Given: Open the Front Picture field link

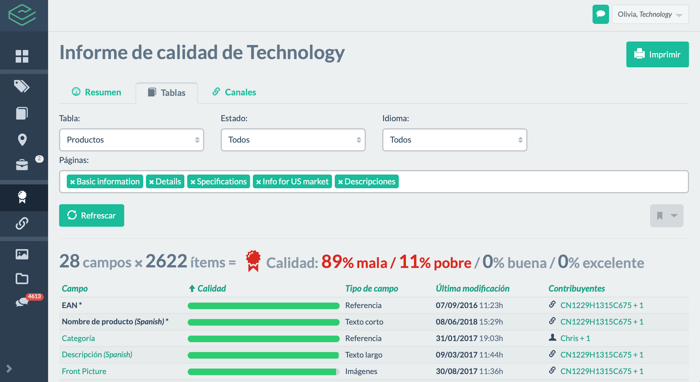Looking at the screenshot, I should coord(84,371).
